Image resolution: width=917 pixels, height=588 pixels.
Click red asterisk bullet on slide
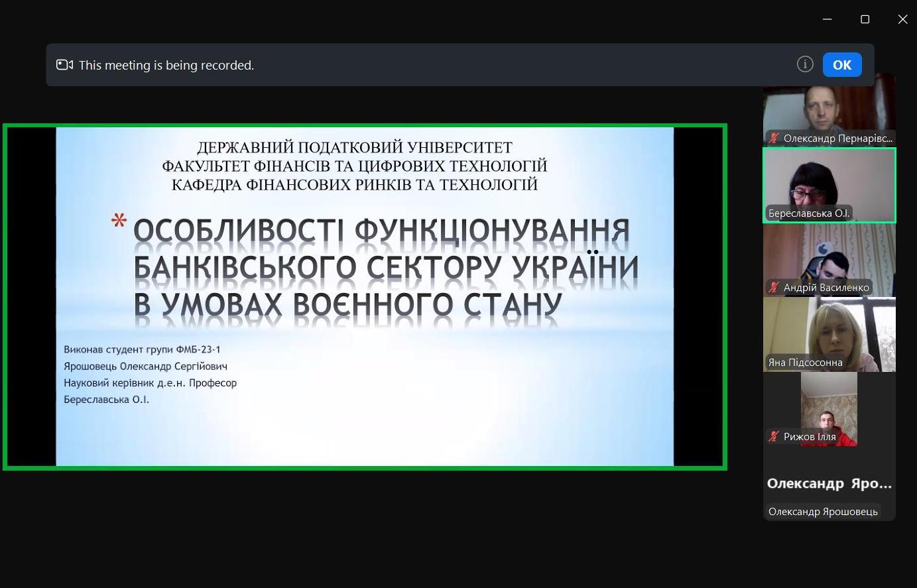click(119, 221)
